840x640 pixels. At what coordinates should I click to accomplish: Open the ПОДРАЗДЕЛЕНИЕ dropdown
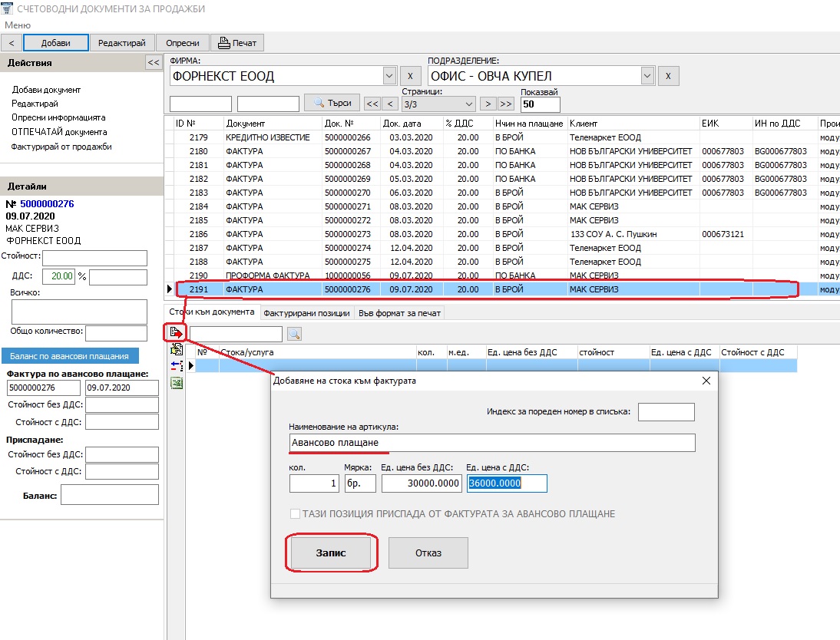coord(647,76)
